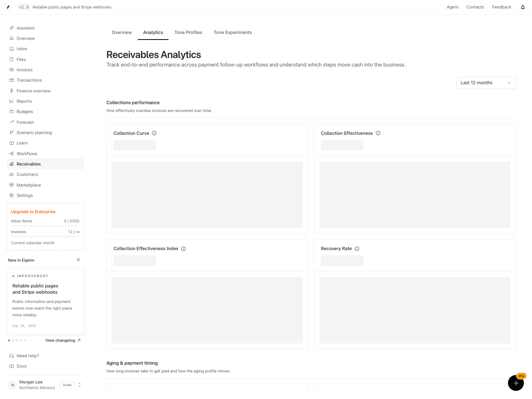Click the Eigenn feather logo
Screen dimensions: 532x399
coord(8,7)
